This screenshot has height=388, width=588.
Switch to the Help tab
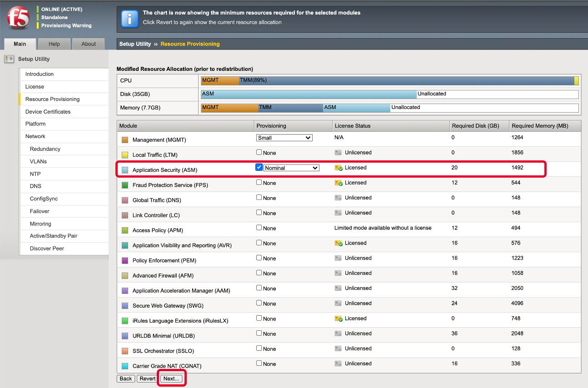click(x=54, y=44)
